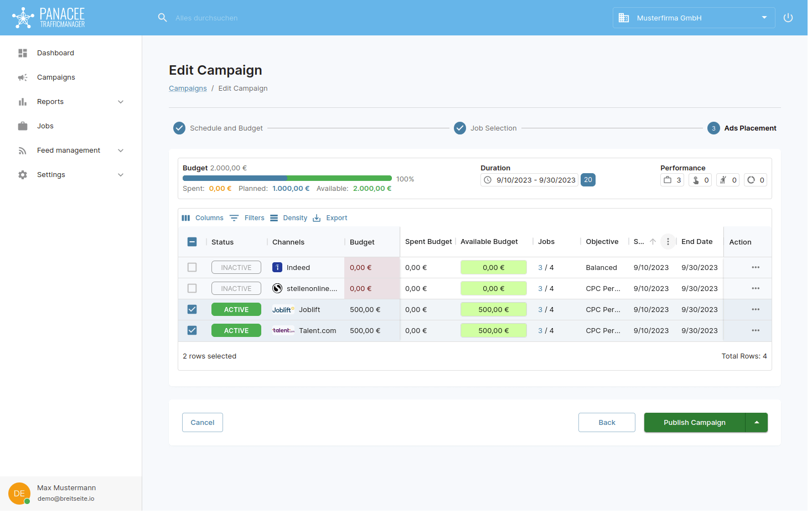The width and height of the screenshot is (812, 514).
Task: Open action menu for Indeed row
Action: [x=755, y=267]
